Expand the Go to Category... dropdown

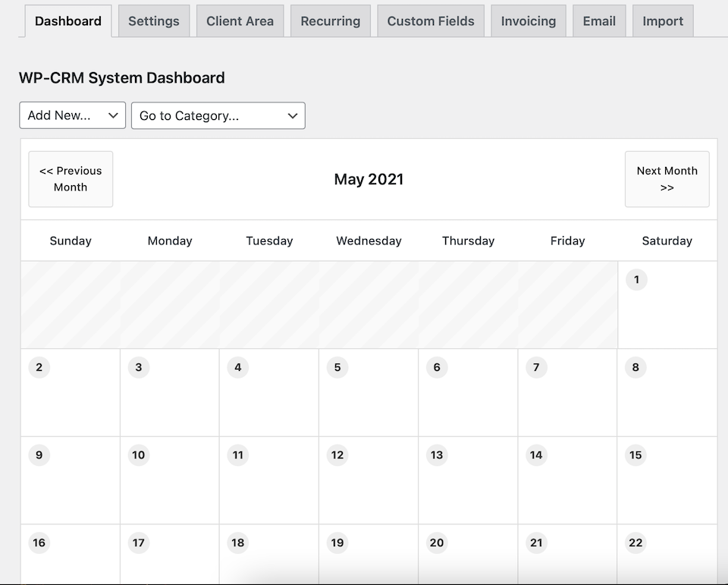click(x=218, y=115)
